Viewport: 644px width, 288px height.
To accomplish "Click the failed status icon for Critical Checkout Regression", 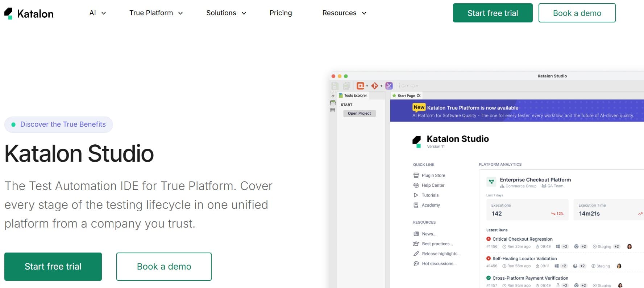I will pyautogui.click(x=489, y=239).
